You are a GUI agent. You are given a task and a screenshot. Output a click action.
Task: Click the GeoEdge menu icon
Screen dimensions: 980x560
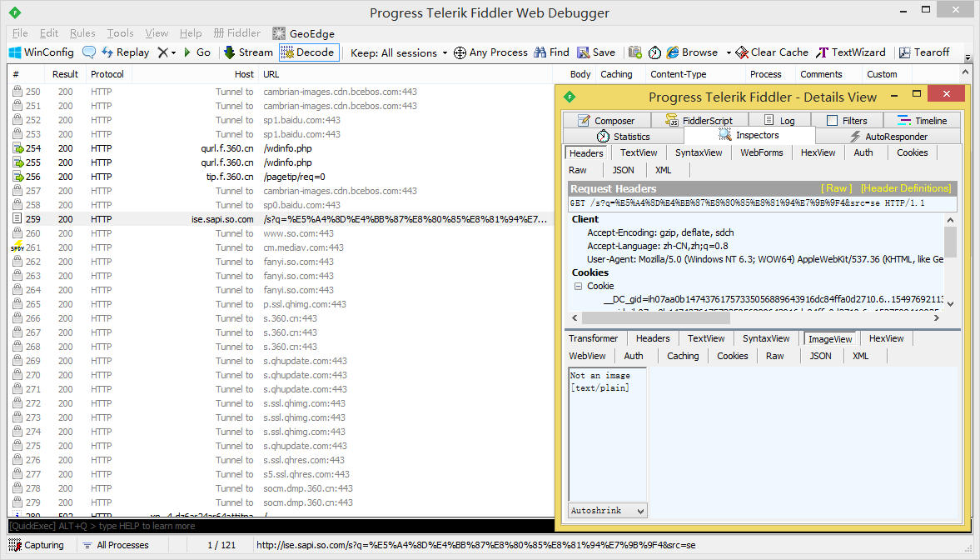[x=279, y=34]
